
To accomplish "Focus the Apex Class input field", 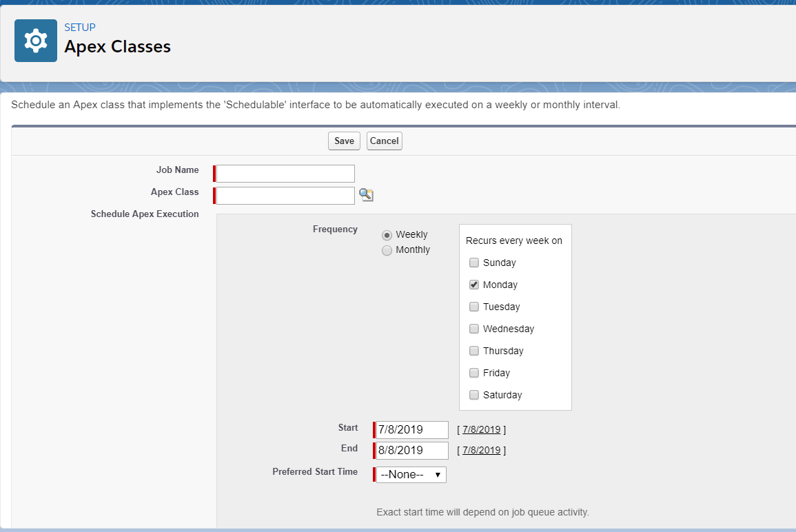I will tap(285, 196).
